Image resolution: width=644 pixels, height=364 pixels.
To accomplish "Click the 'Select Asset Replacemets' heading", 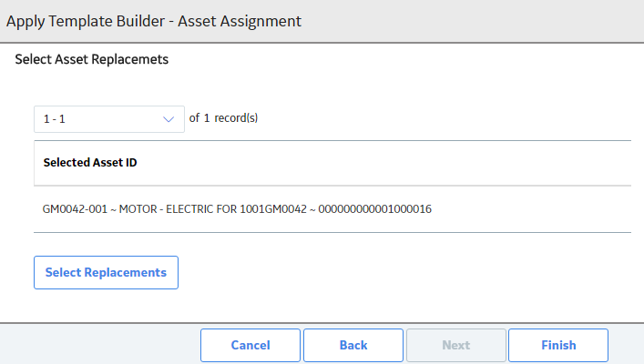I will pyautogui.click(x=92, y=59).
